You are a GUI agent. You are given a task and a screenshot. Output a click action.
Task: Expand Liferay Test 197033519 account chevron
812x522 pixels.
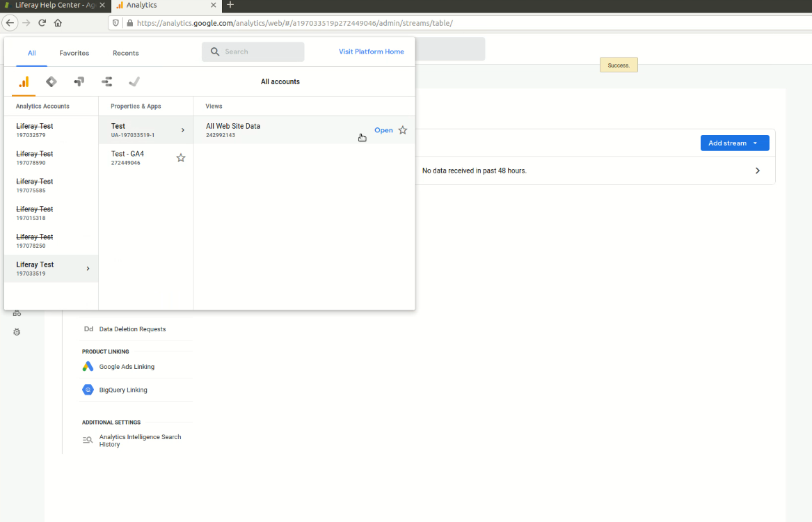[88, 269]
